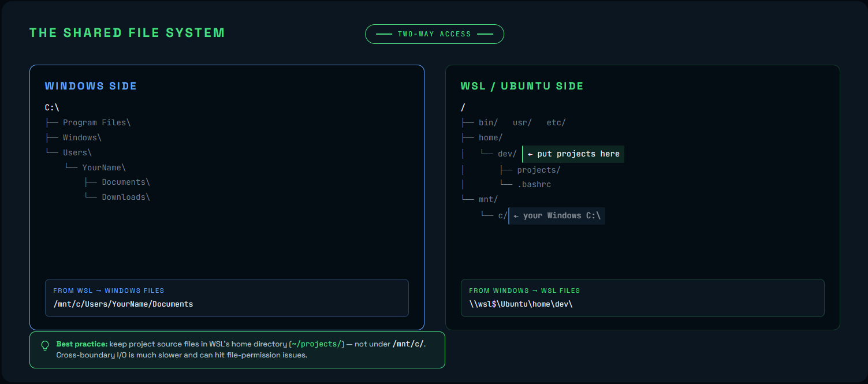Click the usr/ directory name
The height and width of the screenshot is (384, 868).
tap(522, 122)
